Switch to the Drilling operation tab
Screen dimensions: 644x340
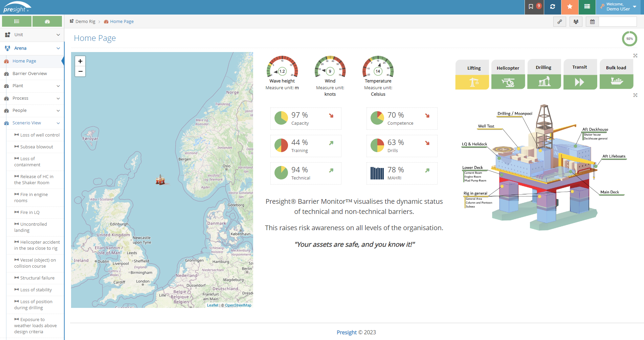point(544,74)
